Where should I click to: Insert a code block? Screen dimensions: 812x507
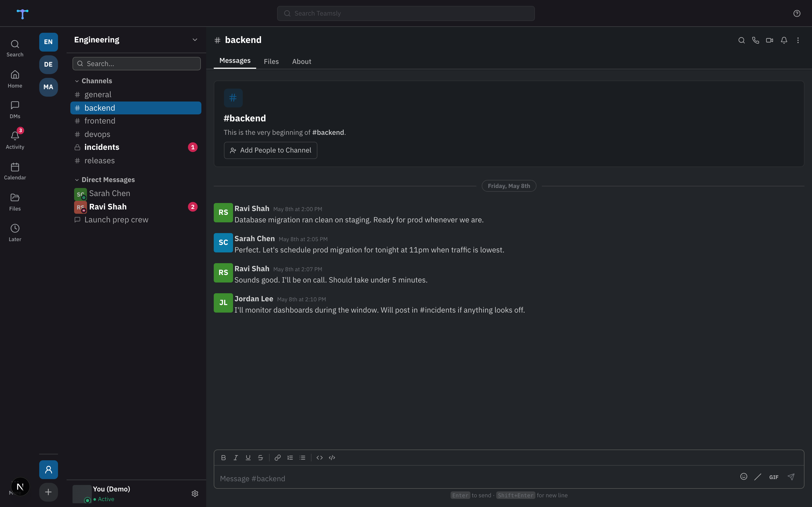[332, 458]
